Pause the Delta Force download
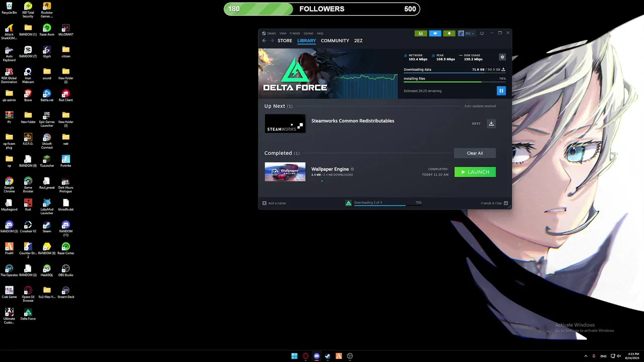Screen dimensions: 644x362 pos(501,90)
